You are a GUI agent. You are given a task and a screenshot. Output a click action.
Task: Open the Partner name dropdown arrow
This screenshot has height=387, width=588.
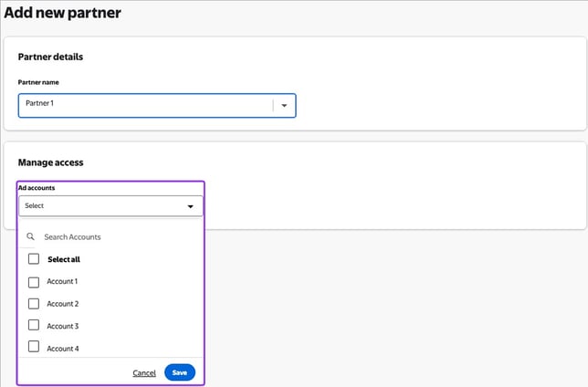[x=284, y=105]
